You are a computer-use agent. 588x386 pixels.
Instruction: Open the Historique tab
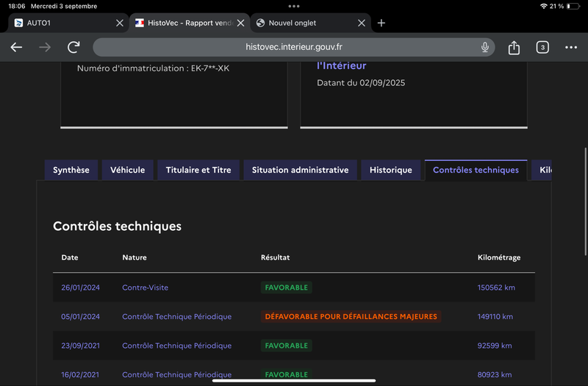[x=391, y=170]
